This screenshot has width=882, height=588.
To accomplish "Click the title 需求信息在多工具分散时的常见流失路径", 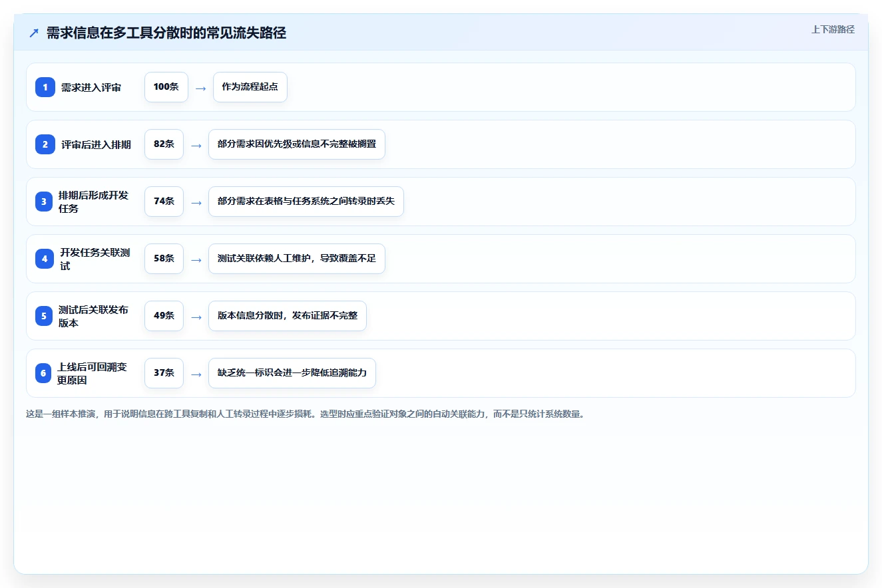I will click(x=166, y=33).
